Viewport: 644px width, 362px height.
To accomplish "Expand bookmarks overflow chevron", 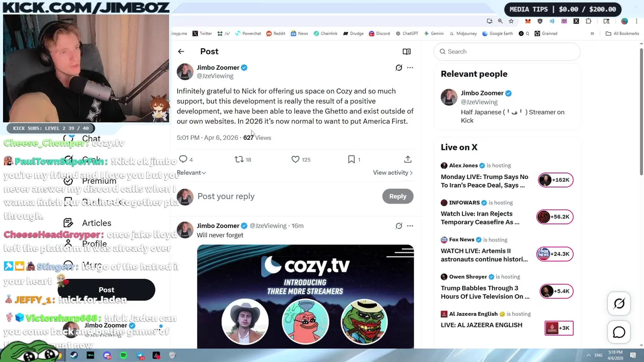I will (x=592, y=34).
